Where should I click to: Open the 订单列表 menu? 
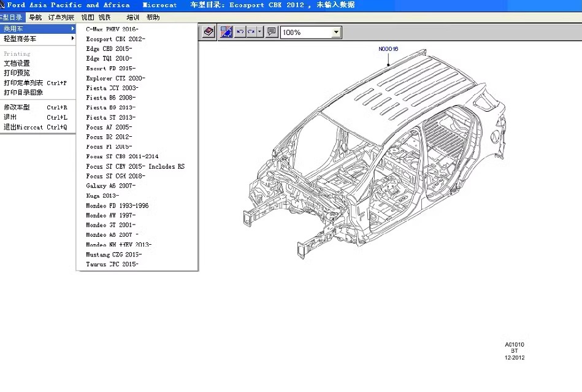[x=61, y=17]
